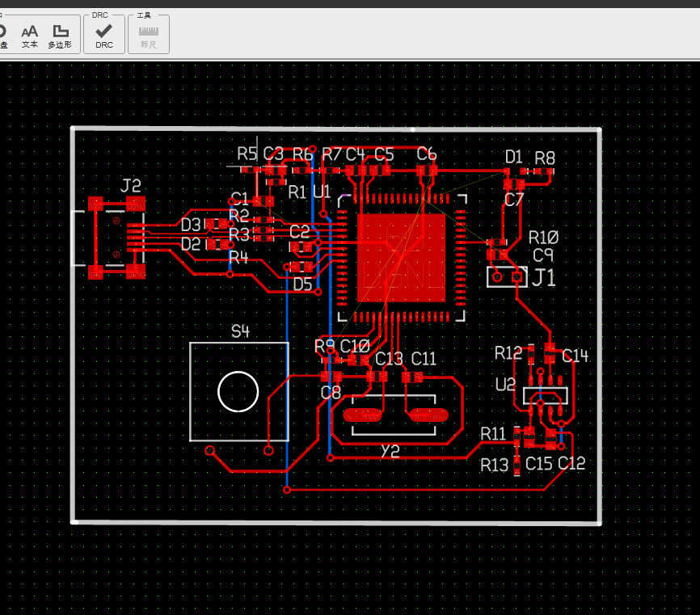Select the U2 designator label

click(506, 384)
